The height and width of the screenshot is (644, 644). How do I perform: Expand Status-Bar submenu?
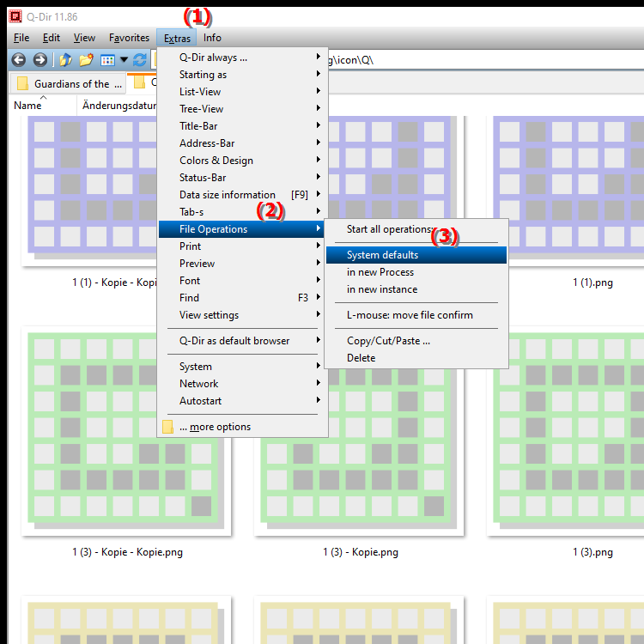242,178
